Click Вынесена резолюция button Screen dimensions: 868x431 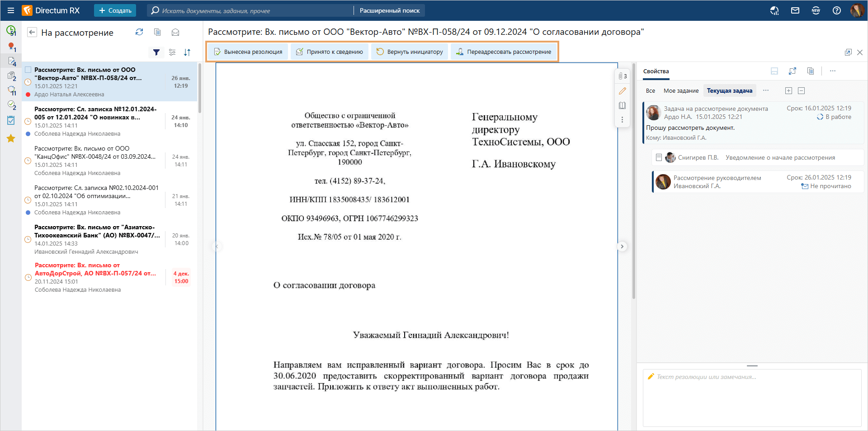(248, 52)
